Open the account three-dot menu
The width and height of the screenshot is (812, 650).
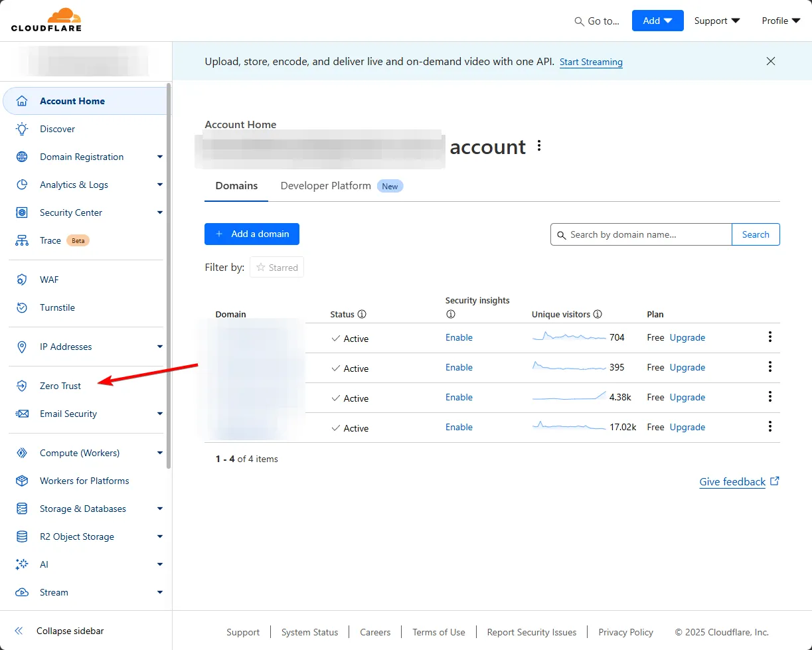[539, 145]
